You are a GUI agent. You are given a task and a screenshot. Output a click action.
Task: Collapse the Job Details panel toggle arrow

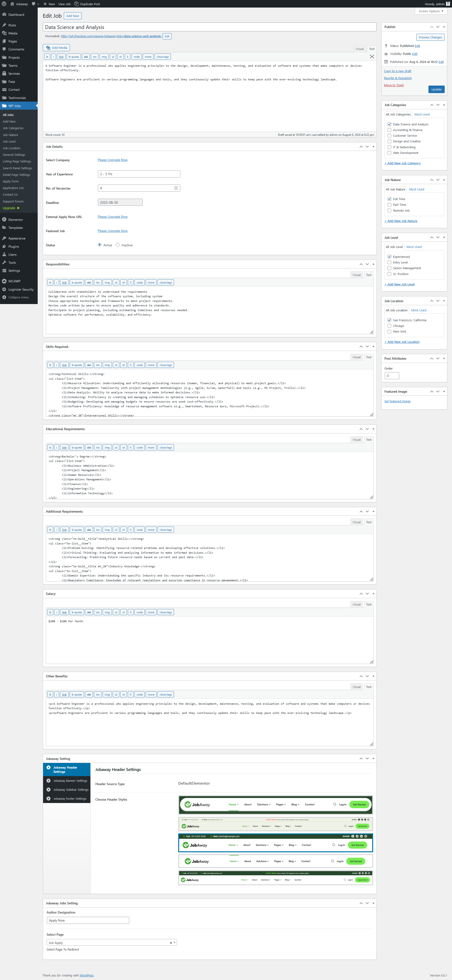(373, 146)
